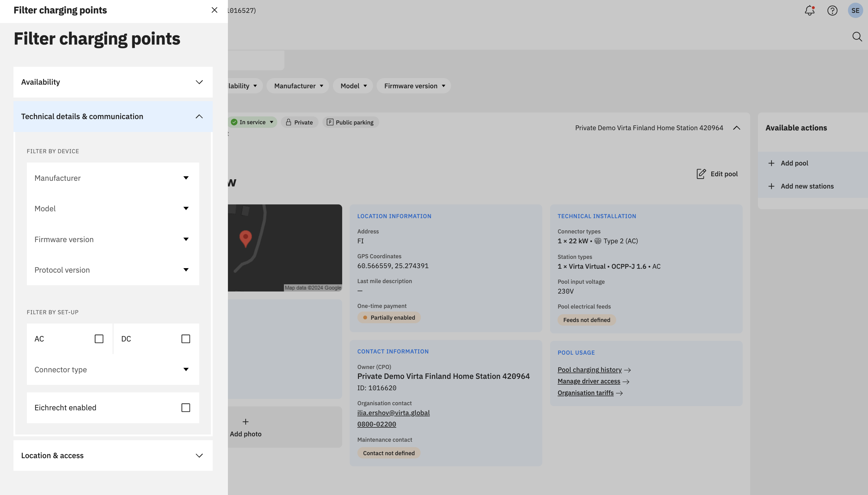This screenshot has width=868, height=495.
Task: Click the plus icon above Add photo
Action: tap(246, 422)
